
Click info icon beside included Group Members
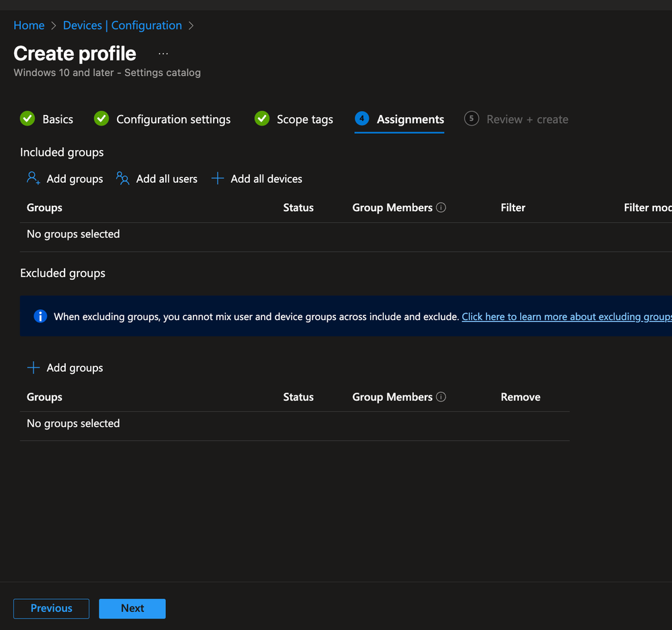pos(441,208)
